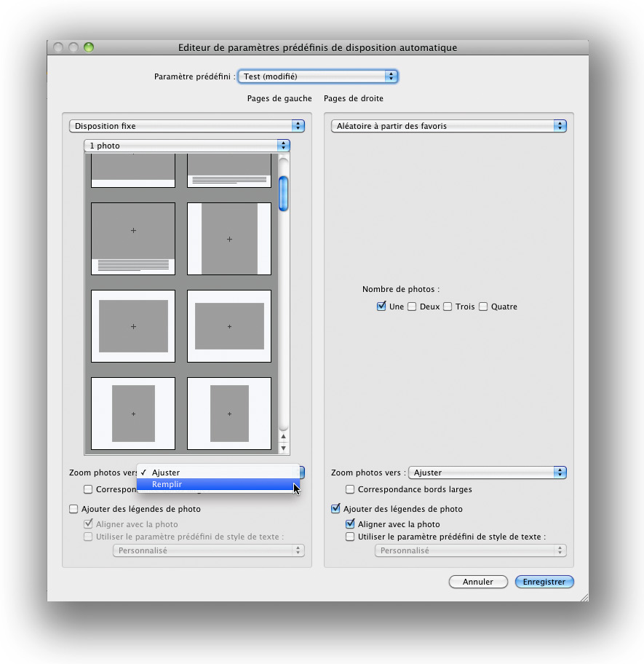Select the bottom-right centered portrait photo layout
Image resolution: width=644 pixels, height=664 pixels.
pos(229,414)
